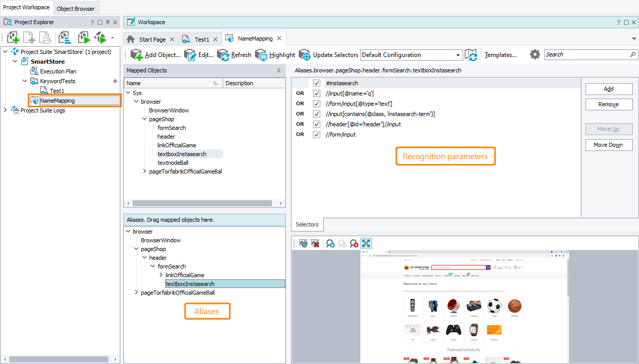639x364 pixels.
Task: Toggle the //form/input selector checkbox
Action: click(x=317, y=135)
